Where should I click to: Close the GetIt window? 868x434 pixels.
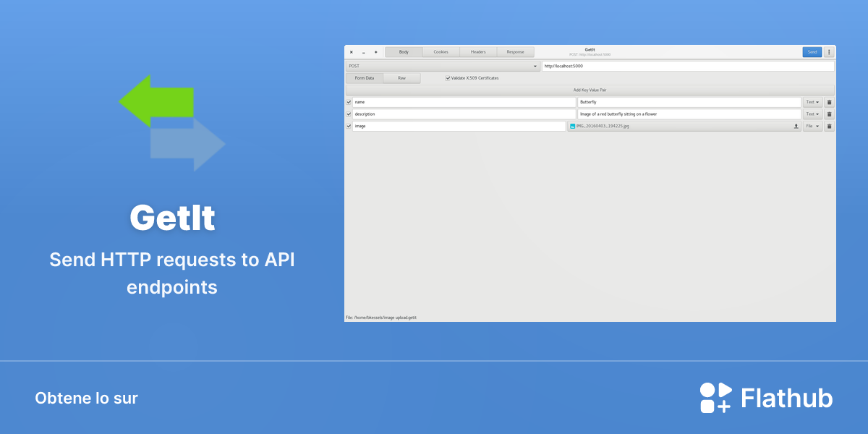352,52
